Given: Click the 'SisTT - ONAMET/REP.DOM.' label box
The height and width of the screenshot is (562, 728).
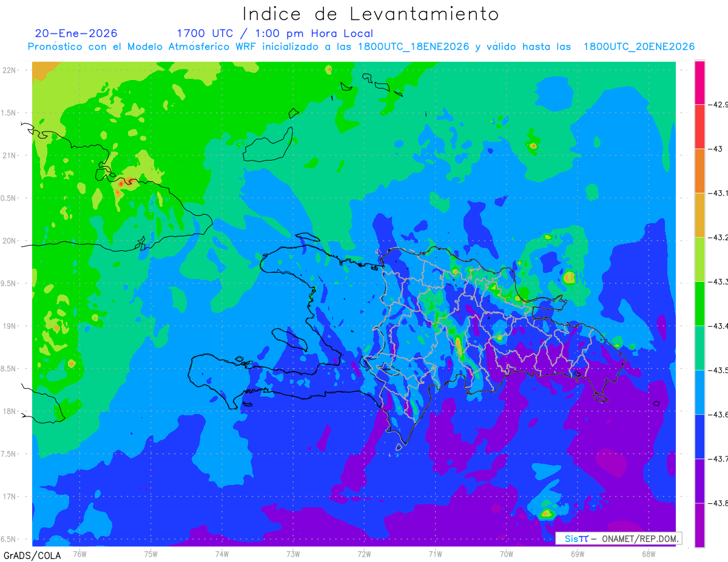Looking at the screenshot, I should click(619, 538).
